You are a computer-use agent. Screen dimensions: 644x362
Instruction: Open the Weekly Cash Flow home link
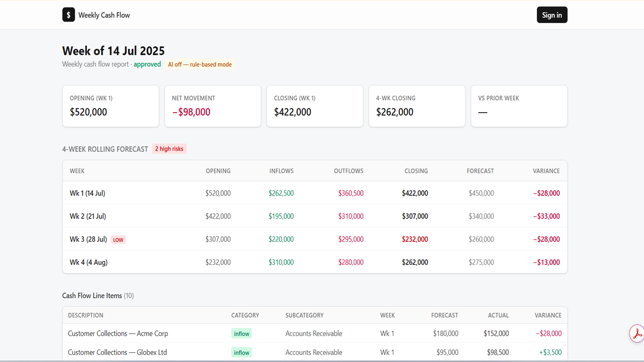click(x=96, y=15)
